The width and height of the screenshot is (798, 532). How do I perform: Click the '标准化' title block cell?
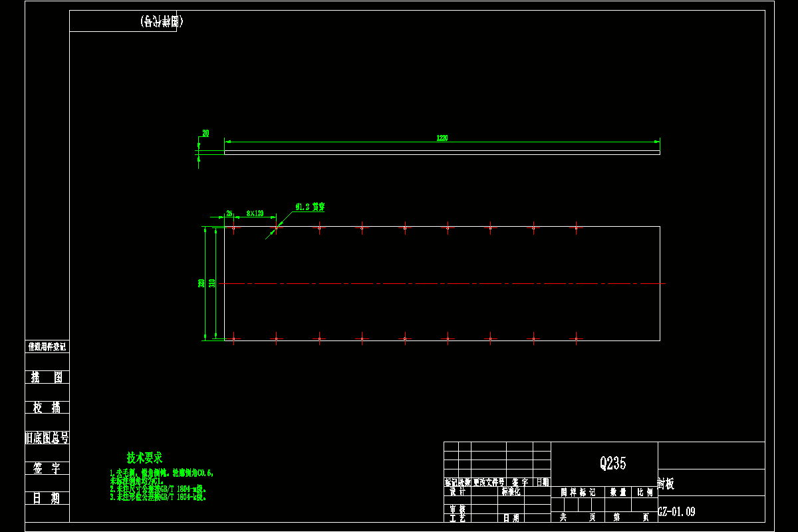tap(511, 492)
